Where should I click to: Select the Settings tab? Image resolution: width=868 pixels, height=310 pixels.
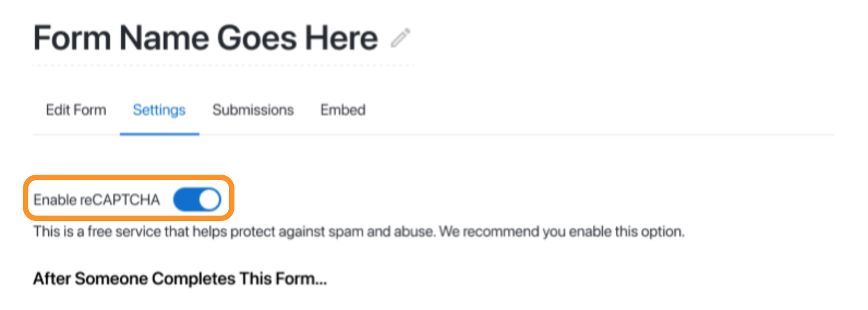pos(159,110)
